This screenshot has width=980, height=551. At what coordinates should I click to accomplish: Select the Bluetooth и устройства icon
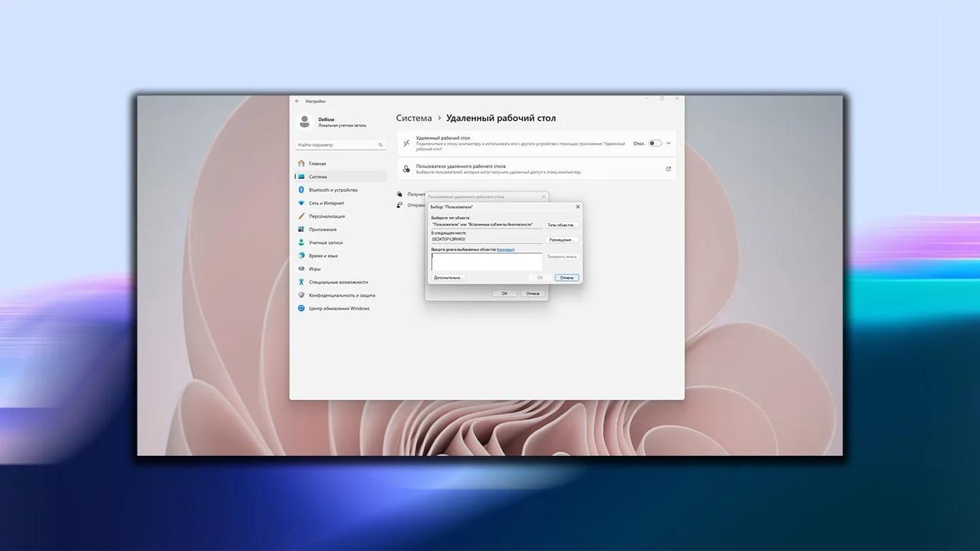[301, 190]
